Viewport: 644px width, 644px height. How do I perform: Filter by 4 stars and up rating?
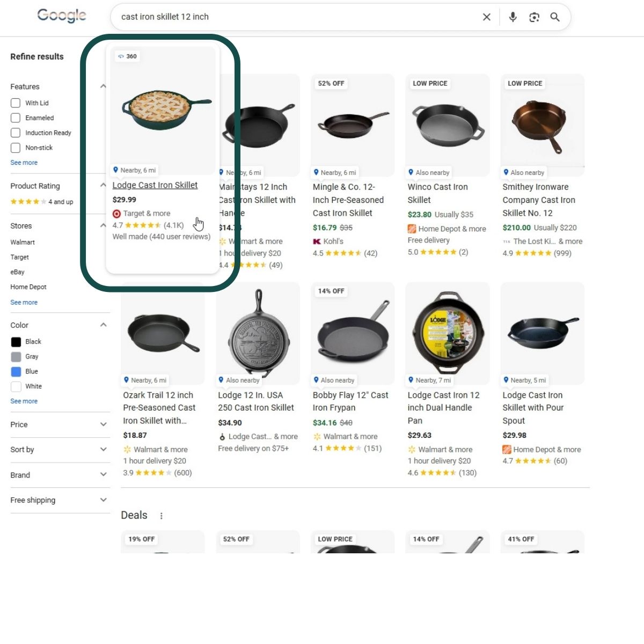click(42, 202)
